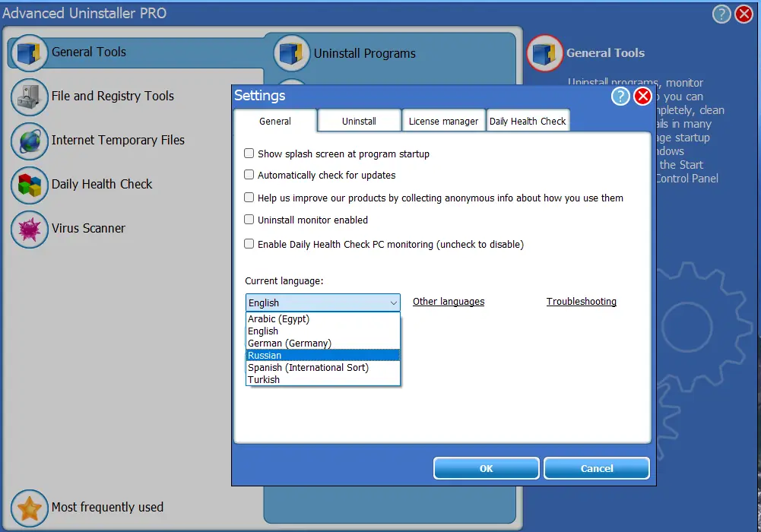Start the Virus Scanner tool
The width and height of the screenshot is (761, 532).
[x=29, y=229]
